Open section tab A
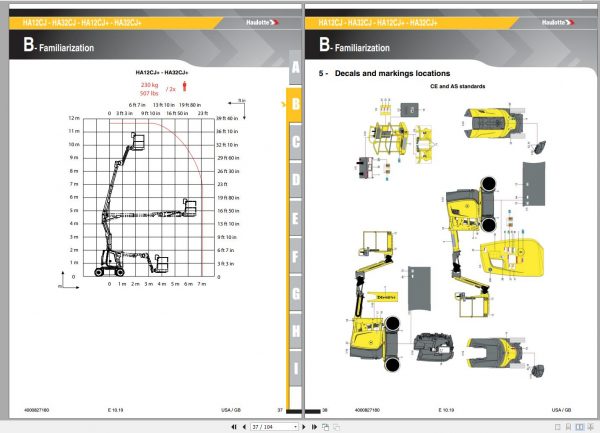The height and width of the screenshot is (433, 600). pos(295,67)
